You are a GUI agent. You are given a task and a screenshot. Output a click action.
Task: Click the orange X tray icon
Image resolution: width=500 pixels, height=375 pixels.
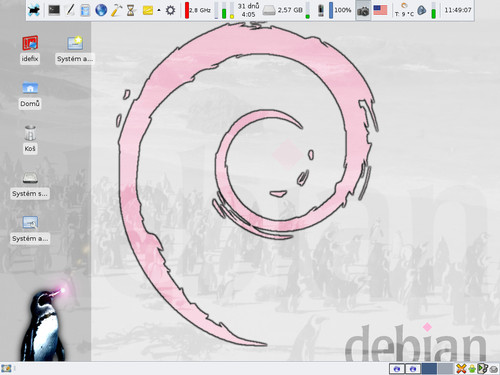pos(461,369)
